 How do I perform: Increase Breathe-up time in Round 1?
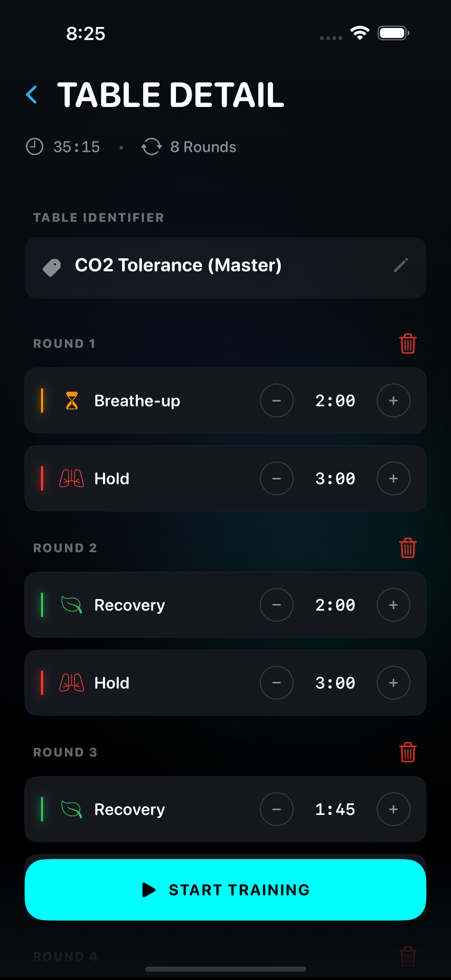click(x=393, y=400)
